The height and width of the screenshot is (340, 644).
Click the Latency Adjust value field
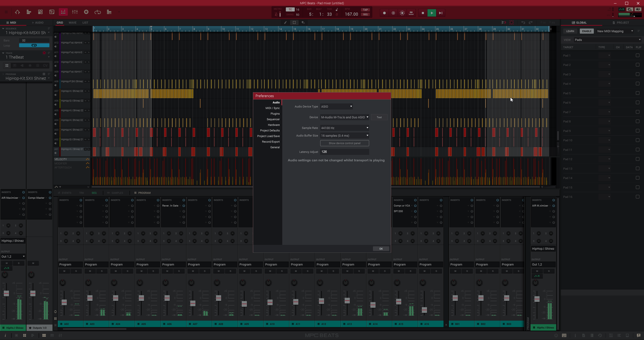(x=344, y=152)
